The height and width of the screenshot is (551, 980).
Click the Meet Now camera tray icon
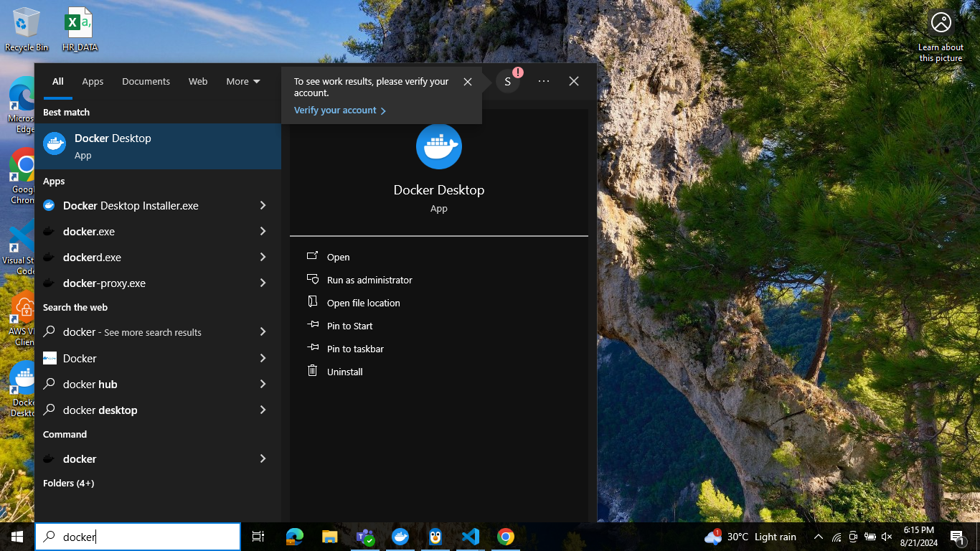853,537
